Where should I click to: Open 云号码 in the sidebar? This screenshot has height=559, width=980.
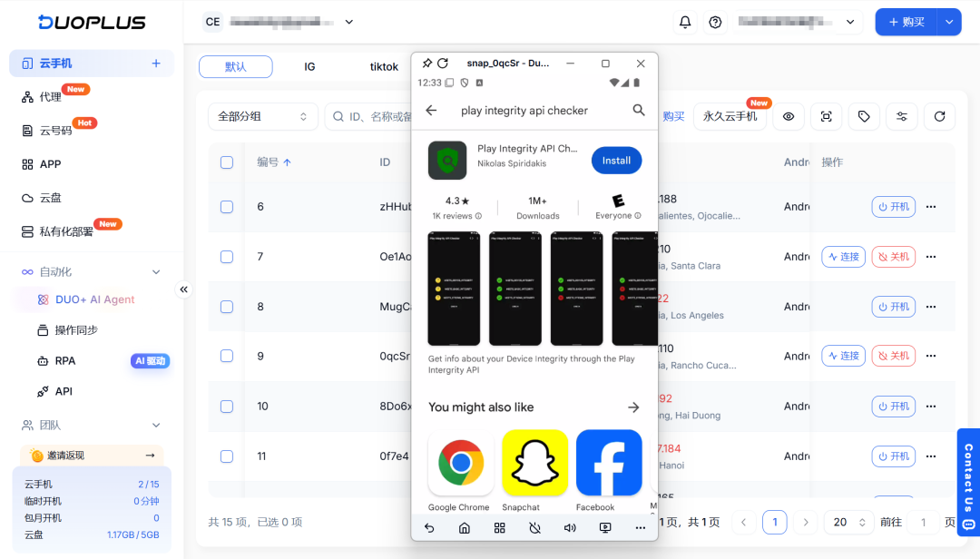click(55, 131)
